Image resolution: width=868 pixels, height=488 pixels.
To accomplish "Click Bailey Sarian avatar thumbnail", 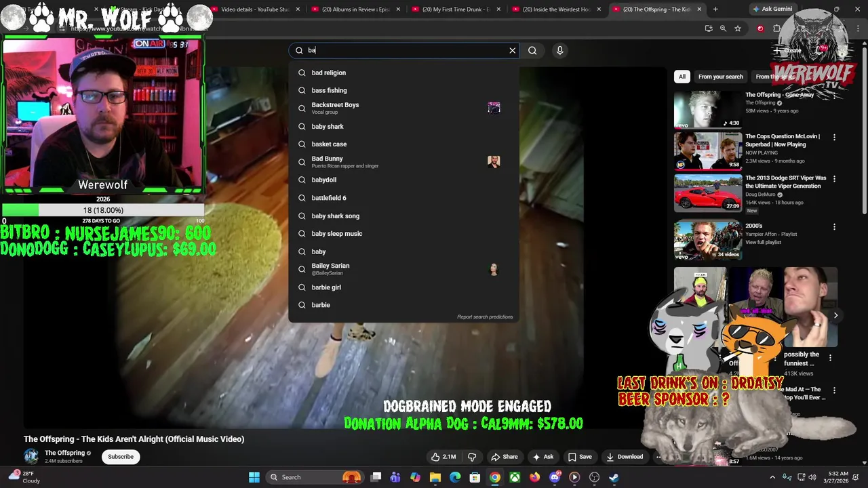I will pyautogui.click(x=494, y=269).
